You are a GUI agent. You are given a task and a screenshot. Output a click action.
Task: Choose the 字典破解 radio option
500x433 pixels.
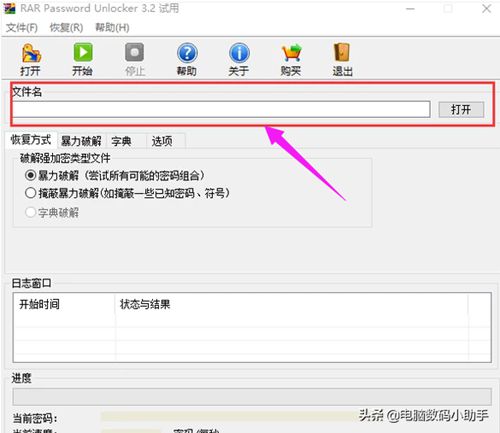coord(30,212)
